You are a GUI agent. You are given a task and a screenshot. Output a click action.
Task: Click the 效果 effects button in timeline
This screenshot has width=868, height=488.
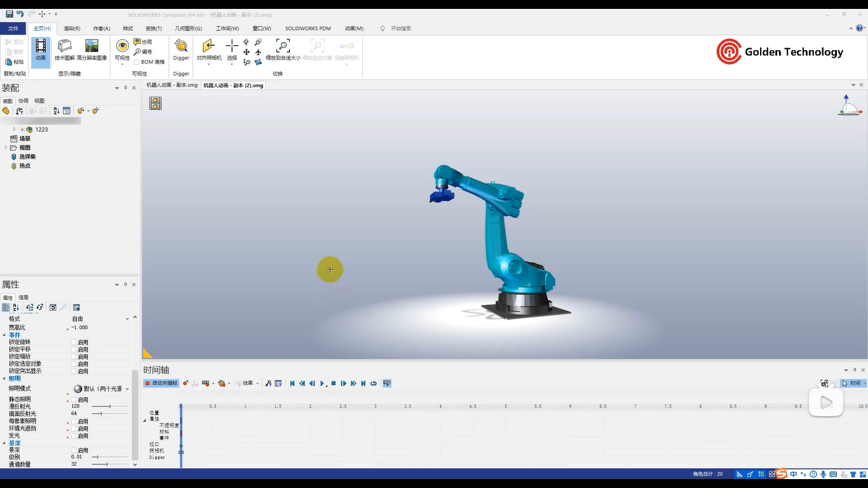(x=247, y=383)
